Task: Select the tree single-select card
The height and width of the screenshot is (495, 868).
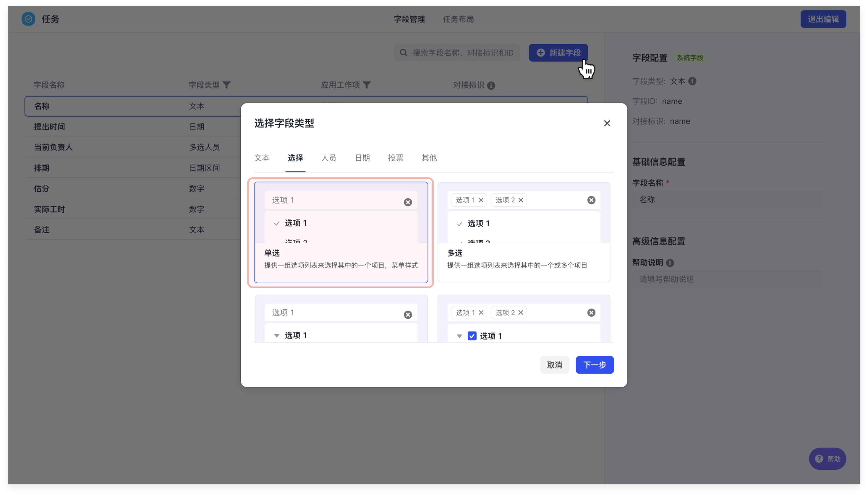Action: coord(341,319)
